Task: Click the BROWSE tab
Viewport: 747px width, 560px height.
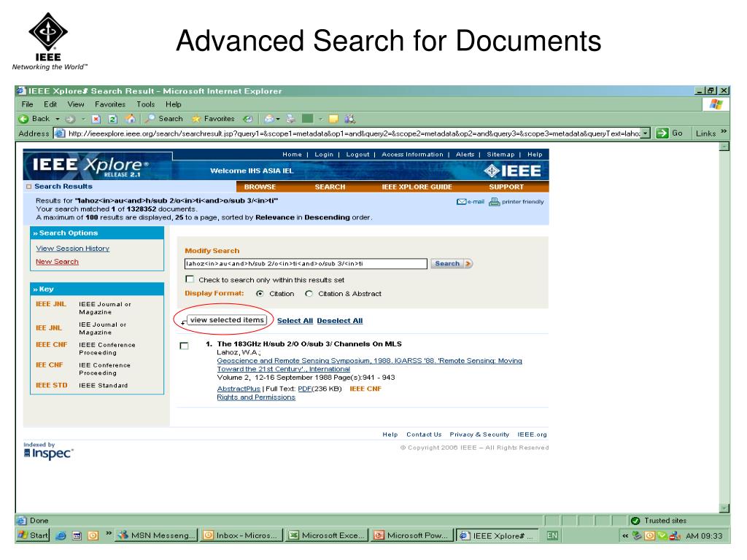Action: pyautogui.click(x=260, y=187)
